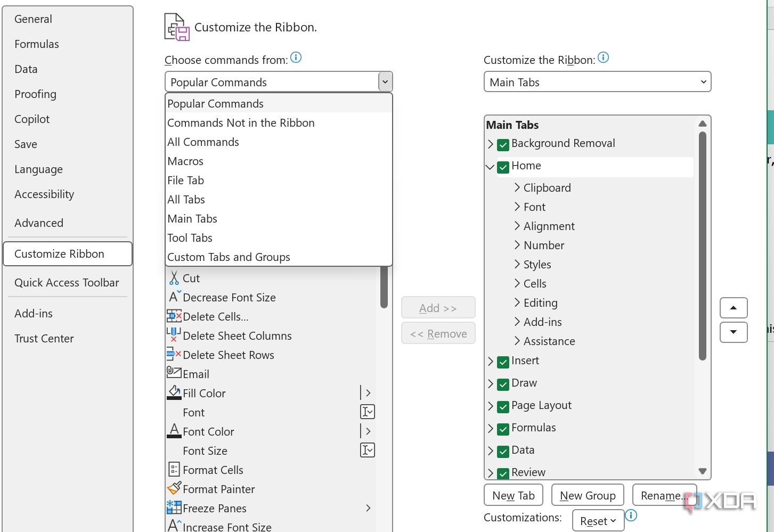Screen dimensions: 774x532
Task: Click the New Group button
Action: click(588, 495)
